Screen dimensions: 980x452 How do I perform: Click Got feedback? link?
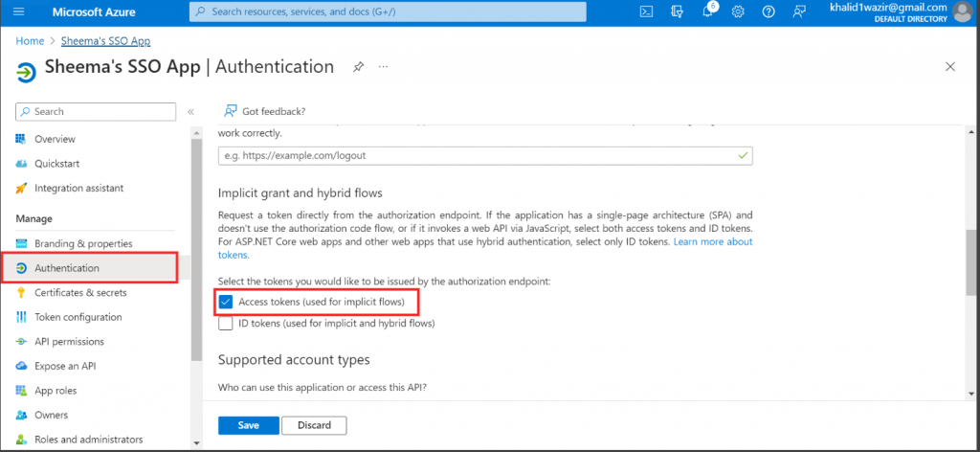tap(274, 111)
